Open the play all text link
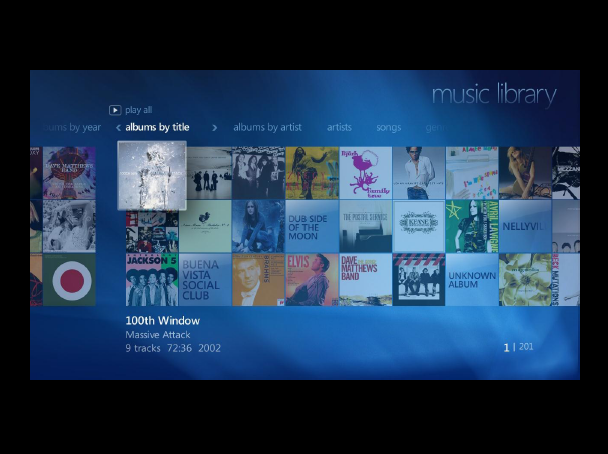 (138, 110)
